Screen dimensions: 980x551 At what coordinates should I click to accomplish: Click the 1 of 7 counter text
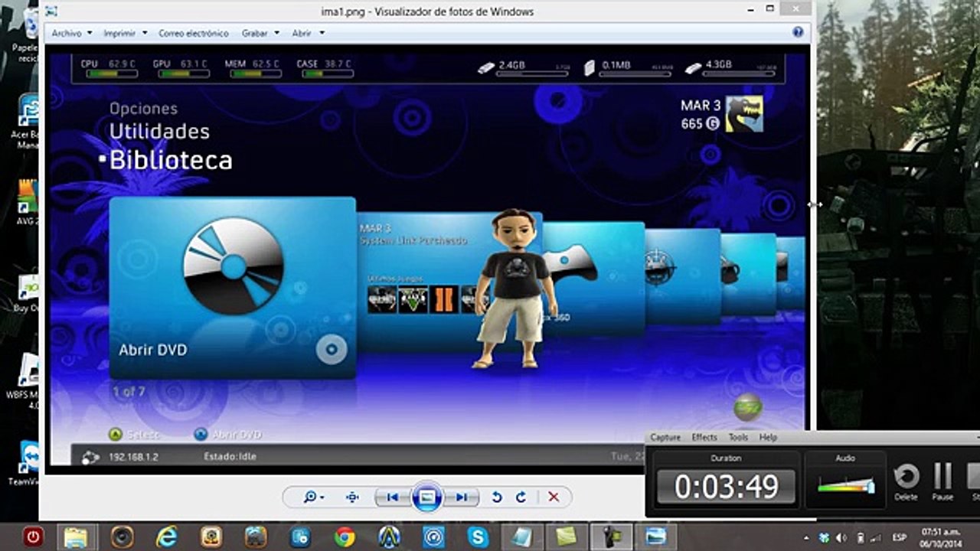[129, 392]
